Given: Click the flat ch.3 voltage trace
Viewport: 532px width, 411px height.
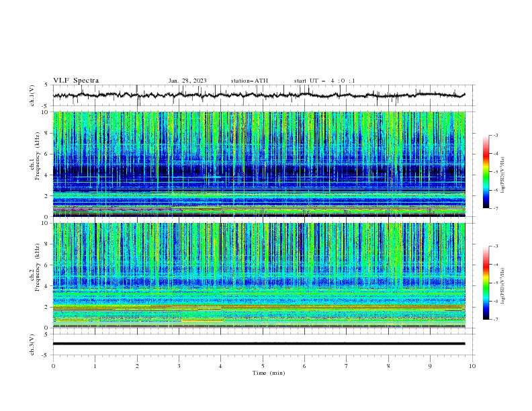Looking at the screenshot, I should click(x=259, y=344).
